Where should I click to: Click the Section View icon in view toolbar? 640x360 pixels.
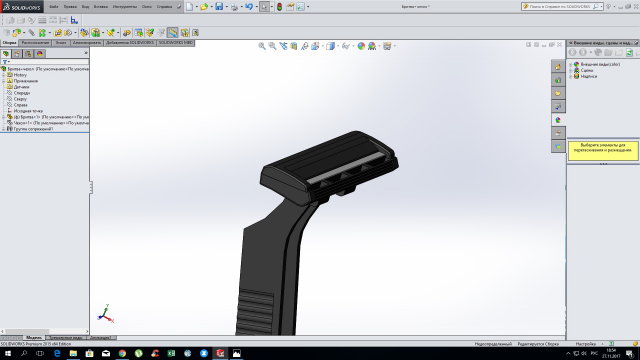pyautogui.click(x=294, y=46)
